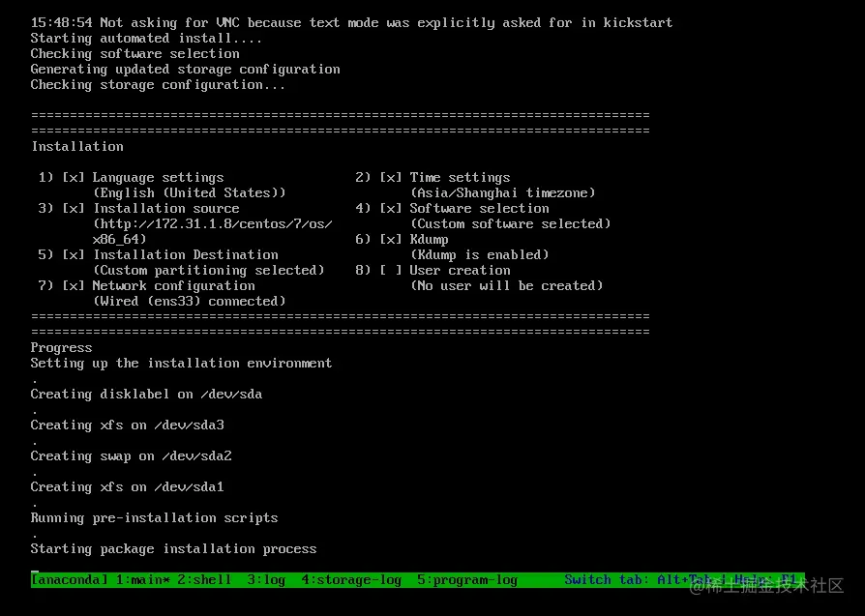Toggle Kdump [x] checkbox
This screenshot has width=865, height=616.
coord(391,240)
